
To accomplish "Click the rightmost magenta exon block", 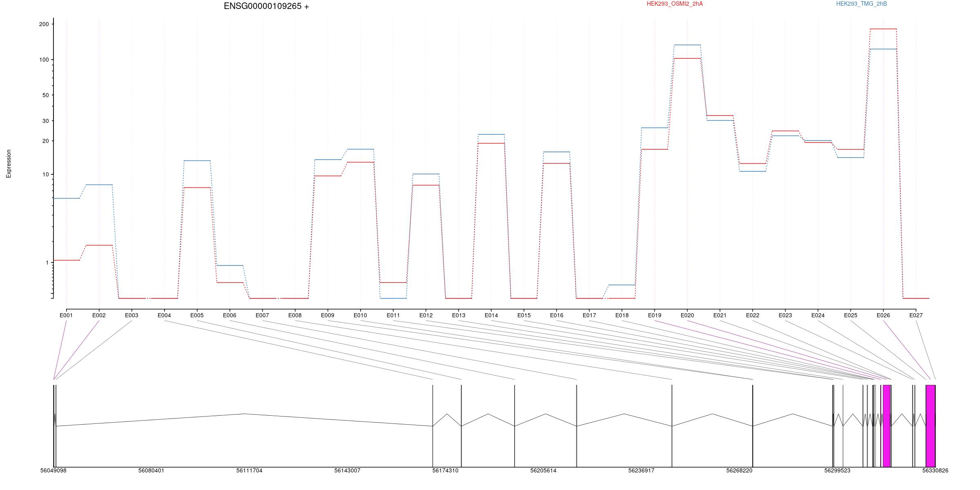I will [x=931, y=426].
